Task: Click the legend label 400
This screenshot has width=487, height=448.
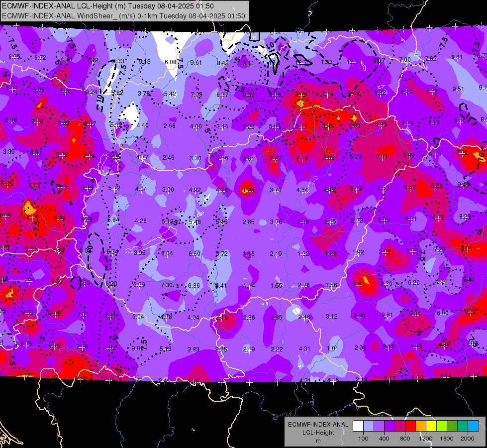Action: pyautogui.click(x=384, y=439)
